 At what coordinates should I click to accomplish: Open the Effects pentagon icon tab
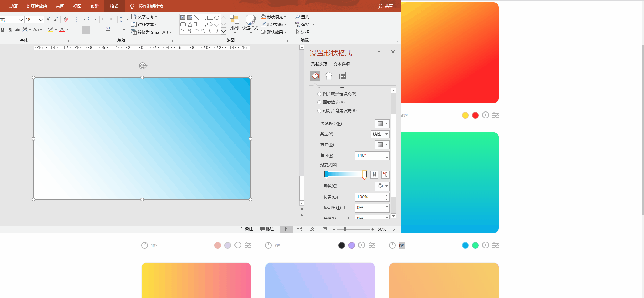(329, 76)
